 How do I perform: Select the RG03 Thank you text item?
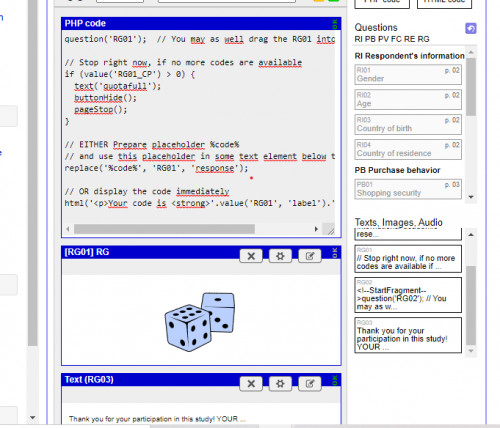tap(408, 335)
